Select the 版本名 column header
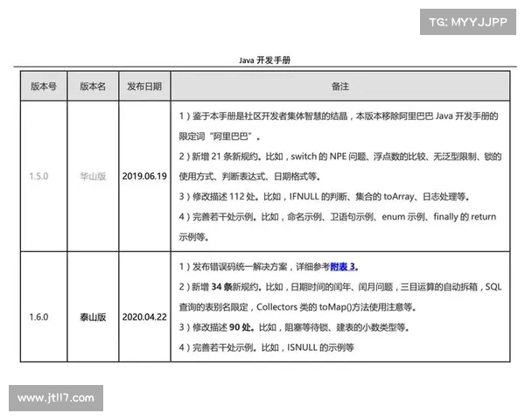 pos(93,86)
